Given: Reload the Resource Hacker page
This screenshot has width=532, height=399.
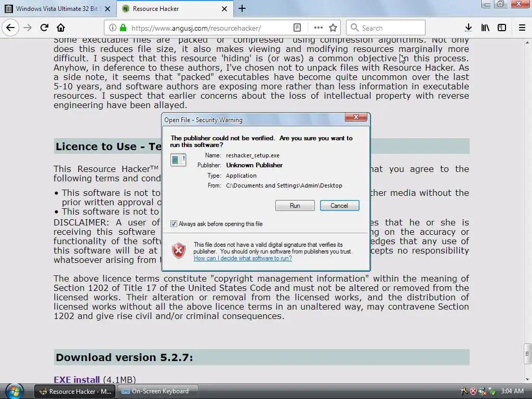Looking at the screenshot, I should tap(44, 28).
